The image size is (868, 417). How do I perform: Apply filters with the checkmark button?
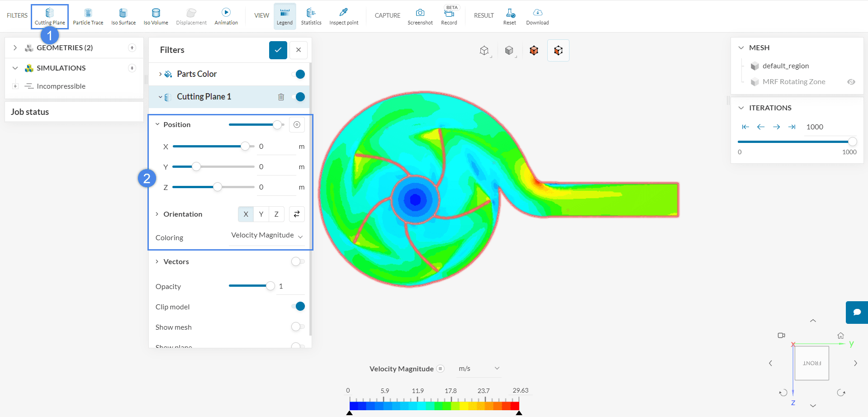(278, 50)
